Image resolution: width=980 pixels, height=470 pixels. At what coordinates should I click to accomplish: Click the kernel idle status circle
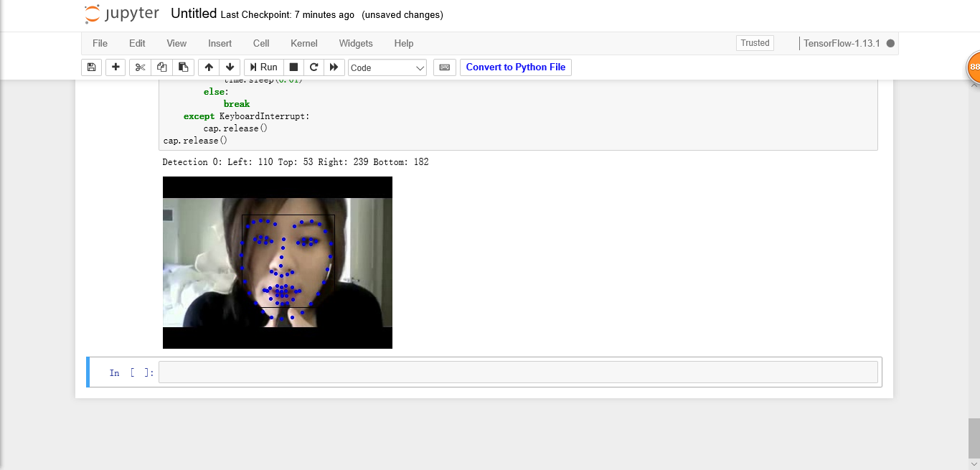890,43
